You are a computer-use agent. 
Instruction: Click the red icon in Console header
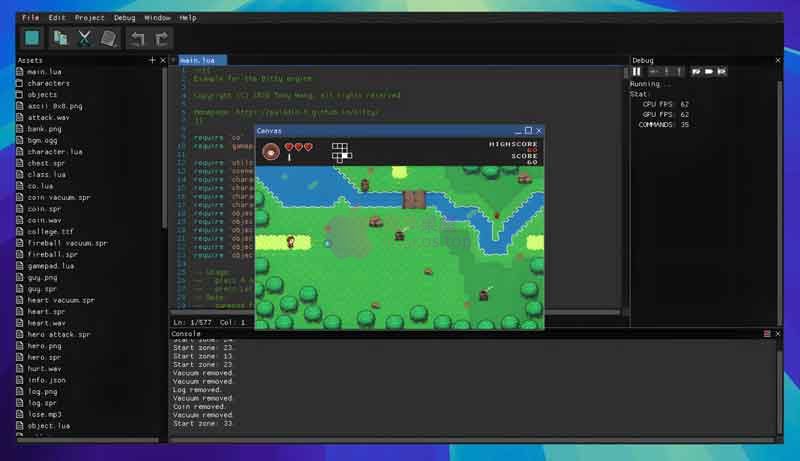[x=767, y=334]
